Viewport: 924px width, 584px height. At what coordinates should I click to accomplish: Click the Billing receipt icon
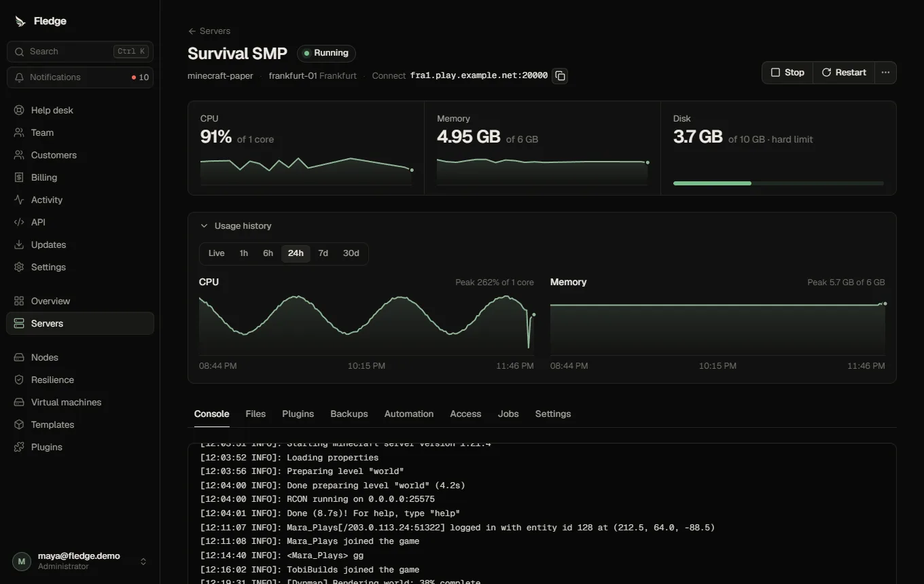[19, 177]
